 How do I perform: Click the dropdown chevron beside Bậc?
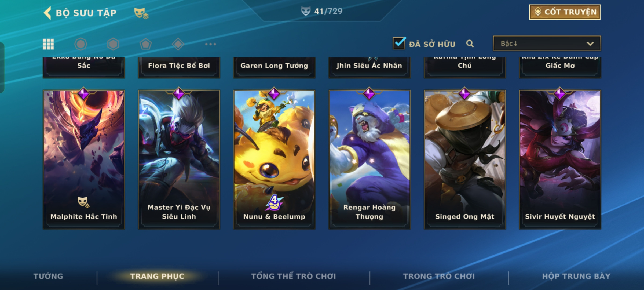[x=590, y=44]
